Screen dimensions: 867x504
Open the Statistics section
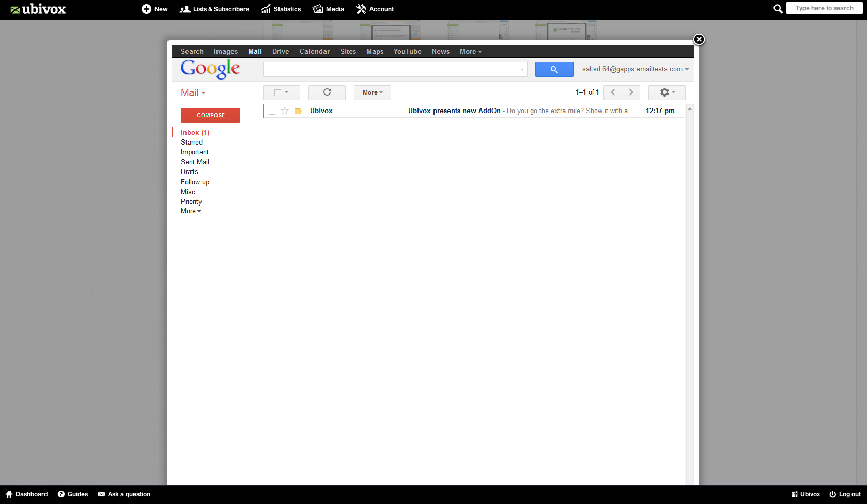pyautogui.click(x=281, y=9)
